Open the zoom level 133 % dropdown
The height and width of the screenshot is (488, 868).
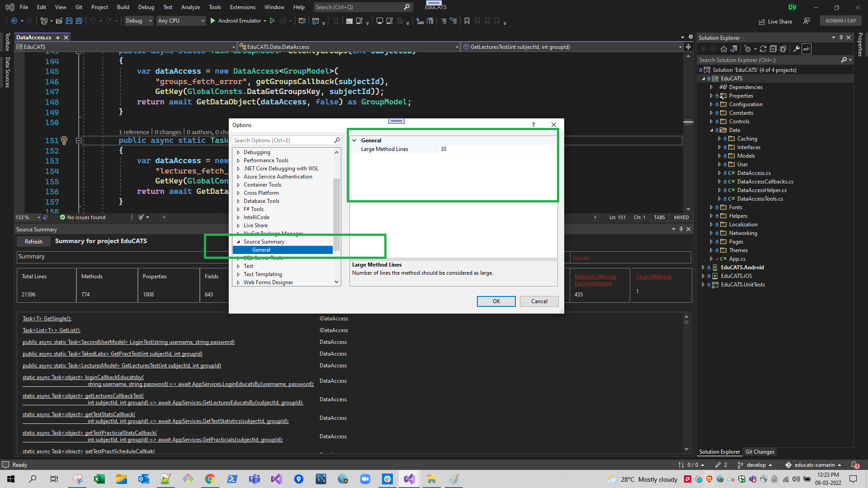[38, 217]
